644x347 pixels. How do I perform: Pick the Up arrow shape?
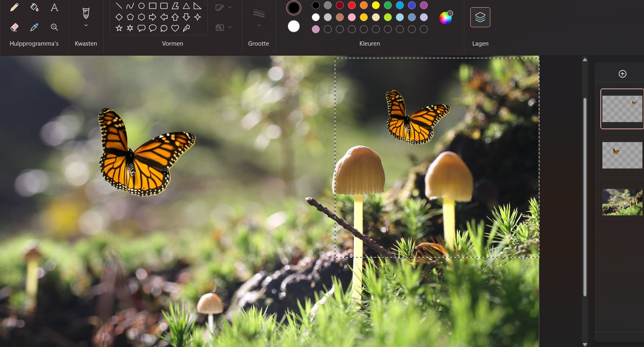(175, 17)
